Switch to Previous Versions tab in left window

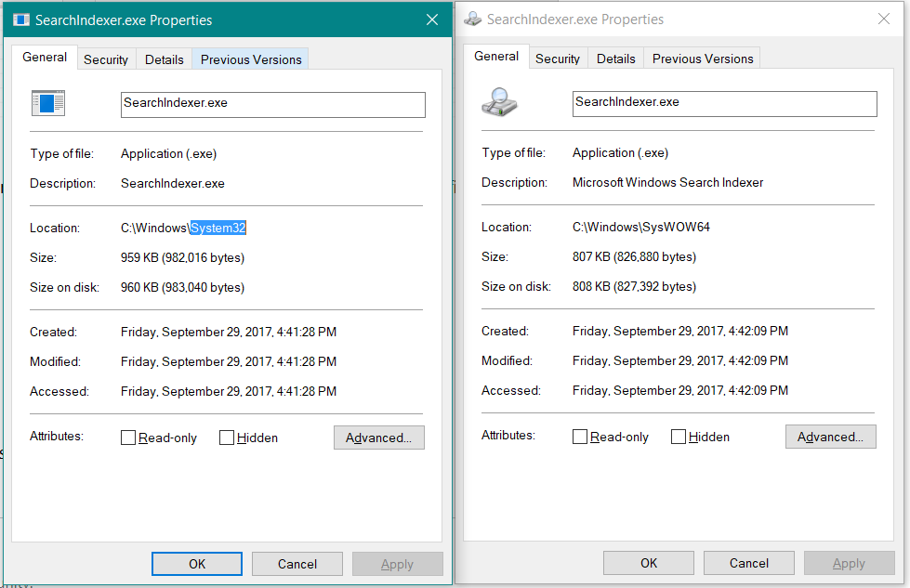[251, 59]
